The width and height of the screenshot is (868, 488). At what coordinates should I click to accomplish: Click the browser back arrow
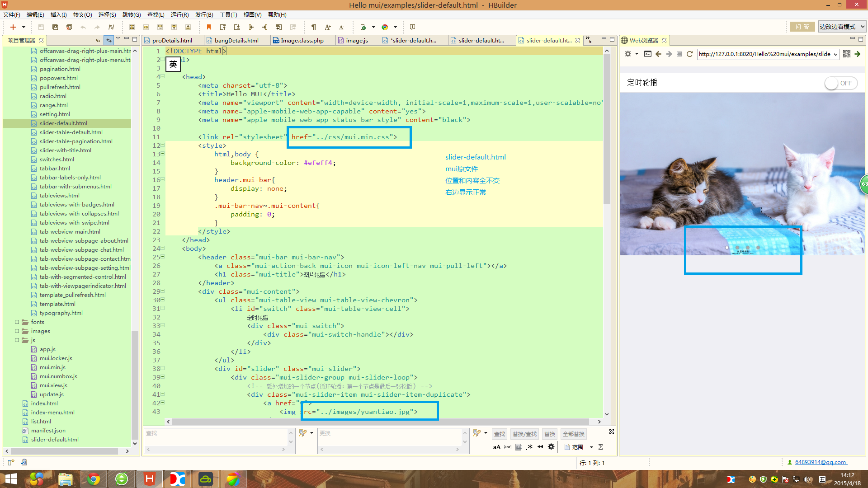(658, 54)
